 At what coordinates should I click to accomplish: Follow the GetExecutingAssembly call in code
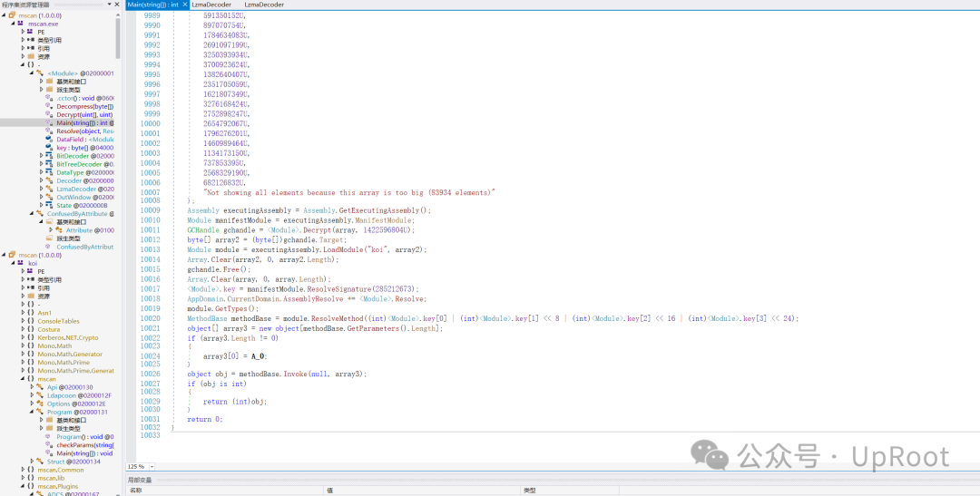point(380,210)
